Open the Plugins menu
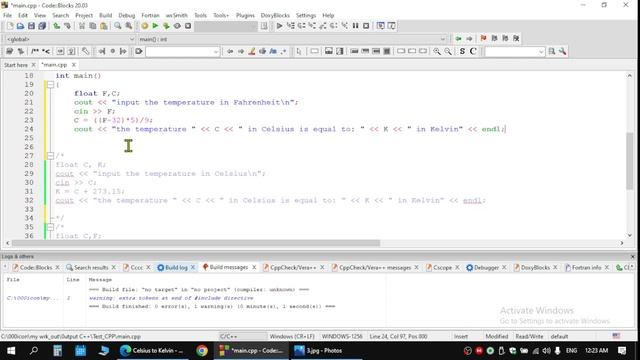 coord(245,15)
